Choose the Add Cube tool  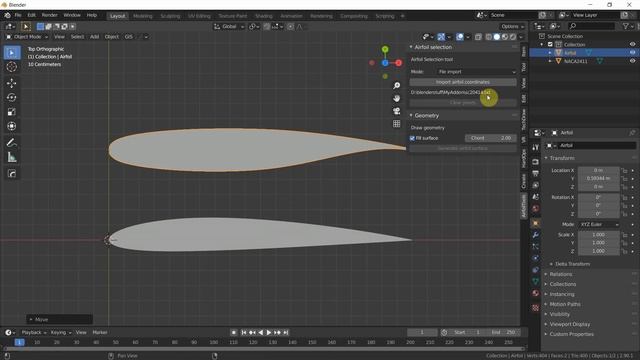pos(12,174)
